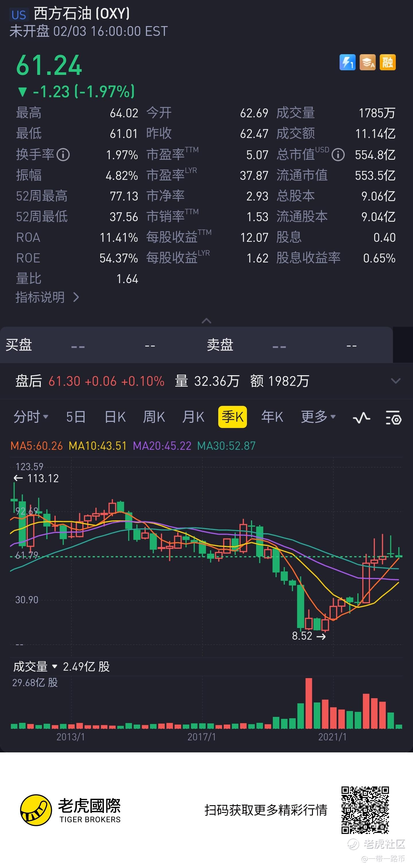
Task: Open the chart indicator waveform icon
Action: [x=361, y=418]
